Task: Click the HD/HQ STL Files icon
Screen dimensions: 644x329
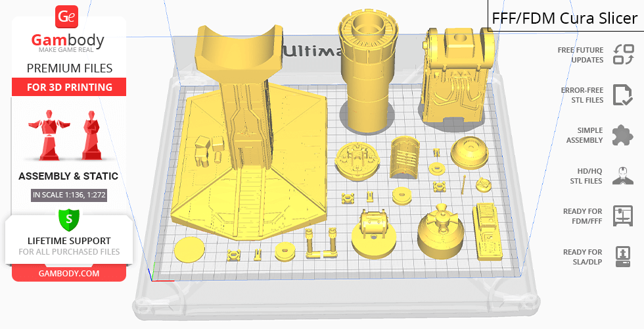Action: 622,176
